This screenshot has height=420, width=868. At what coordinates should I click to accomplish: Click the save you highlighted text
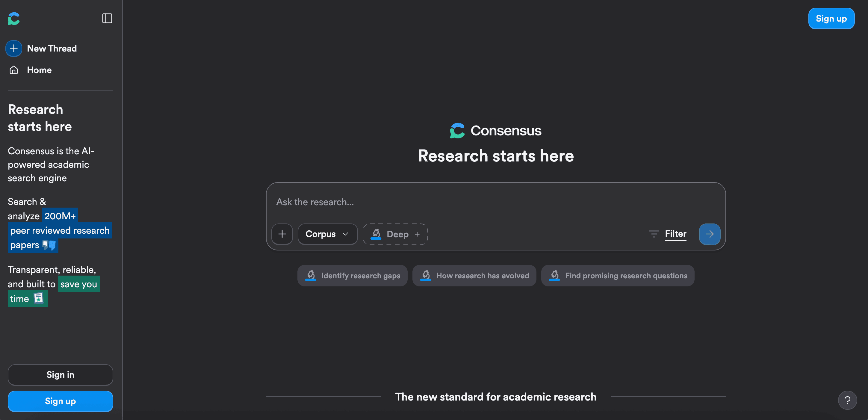78,284
